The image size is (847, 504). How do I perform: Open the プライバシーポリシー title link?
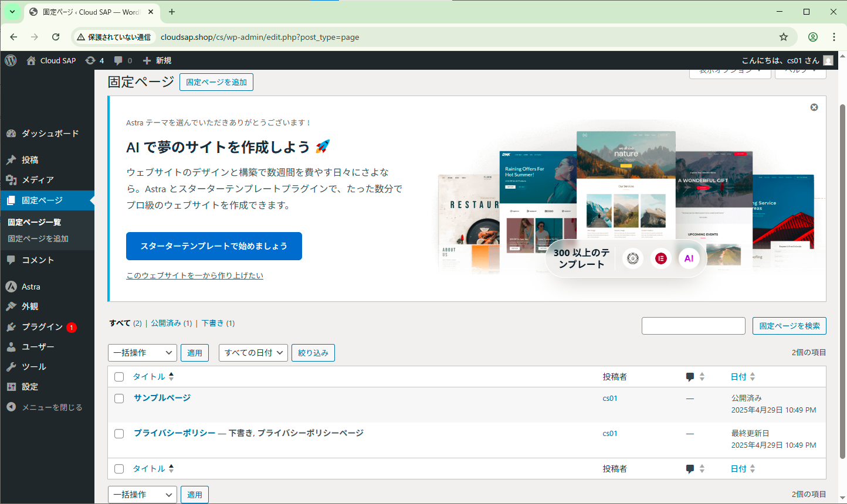[175, 433]
